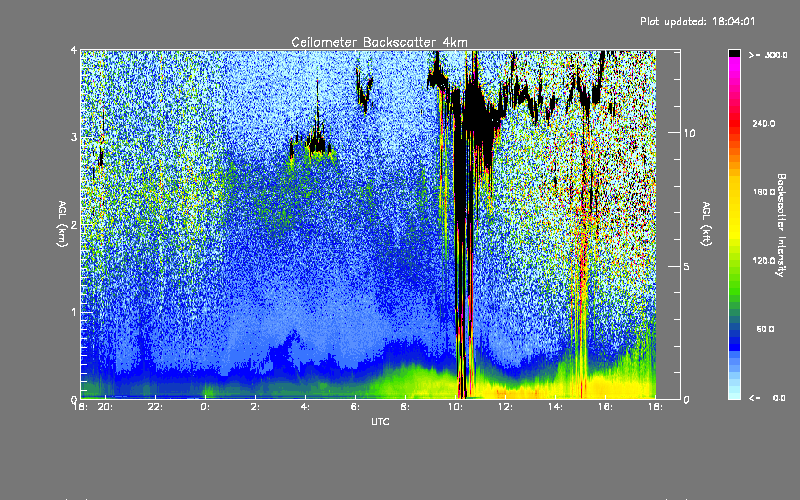Click the '0:' time tick label
This screenshot has width=800, height=500.
(x=205, y=407)
